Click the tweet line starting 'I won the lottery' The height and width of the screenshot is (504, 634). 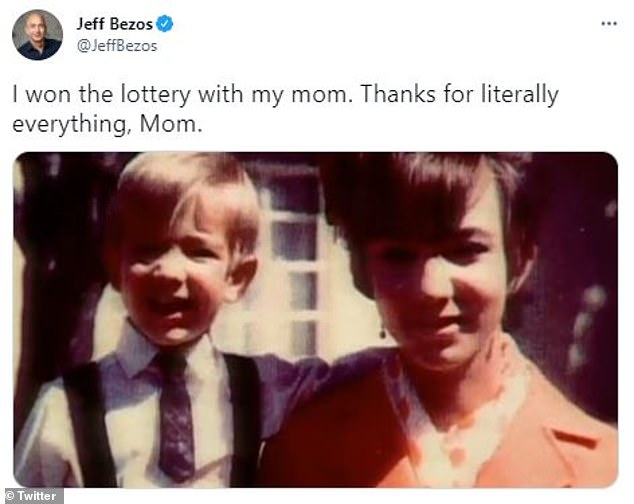(285, 95)
